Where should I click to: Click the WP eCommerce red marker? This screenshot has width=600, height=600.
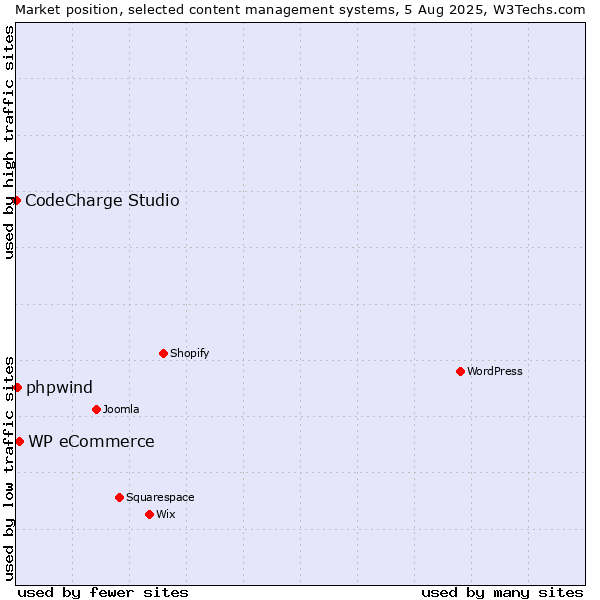(20, 442)
